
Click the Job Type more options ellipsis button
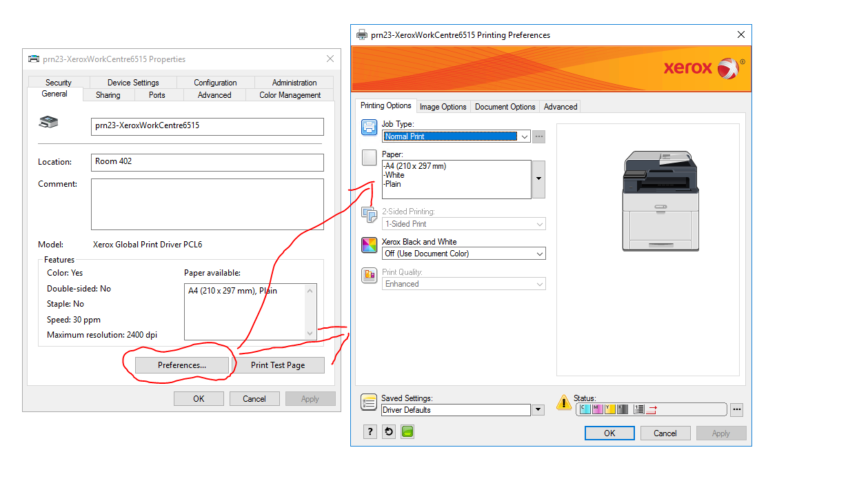539,136
